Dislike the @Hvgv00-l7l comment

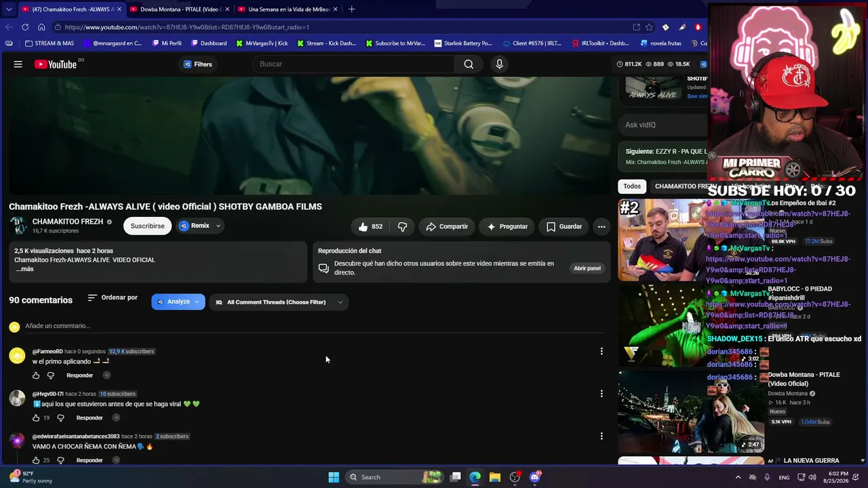point(60,418)
